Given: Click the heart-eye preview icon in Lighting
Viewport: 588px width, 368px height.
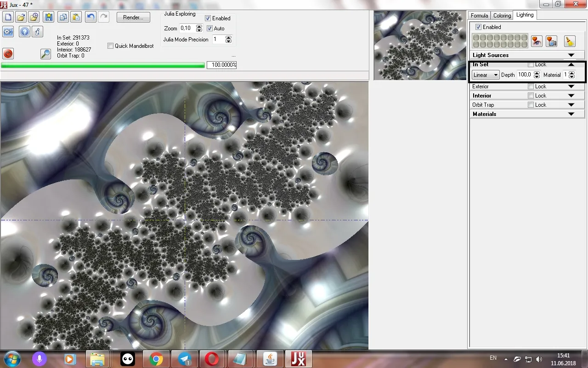Looking at the screenshot, I should tap(536, 41).
